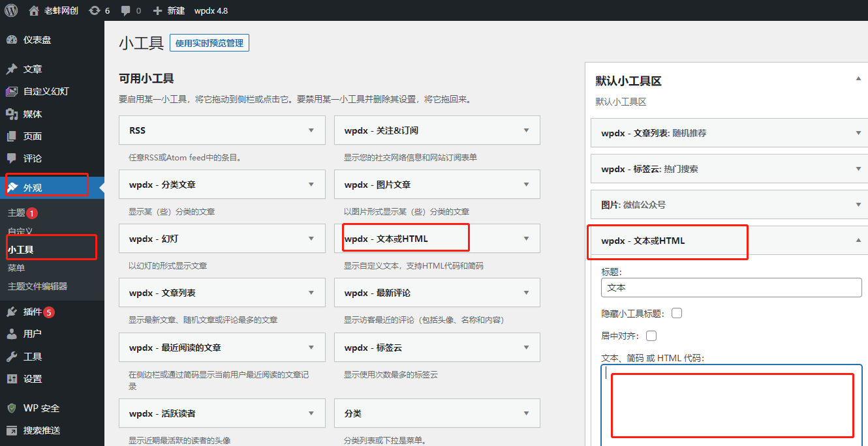The height and width of the screenshot is (446, 868).
Task: Click the 媒体 media icon
Action: (x=12, y=114)
